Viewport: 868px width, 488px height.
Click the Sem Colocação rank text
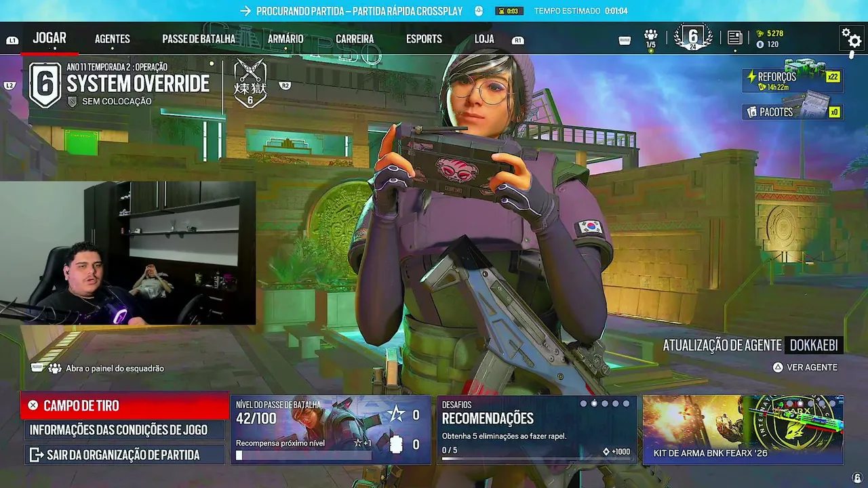point(117,102)
